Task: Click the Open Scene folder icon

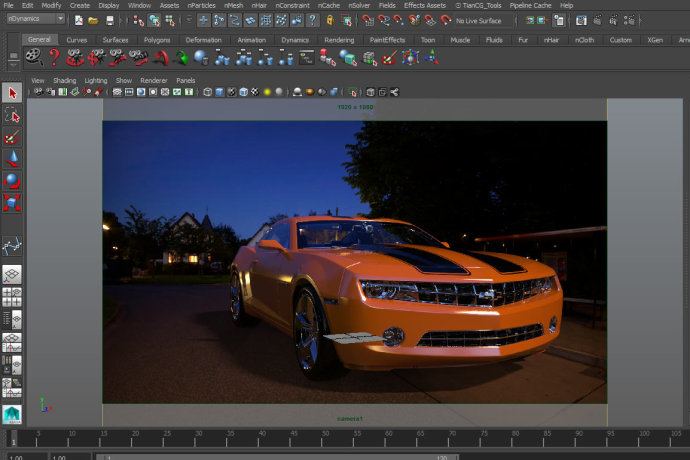Action: (x=93, y=20)
